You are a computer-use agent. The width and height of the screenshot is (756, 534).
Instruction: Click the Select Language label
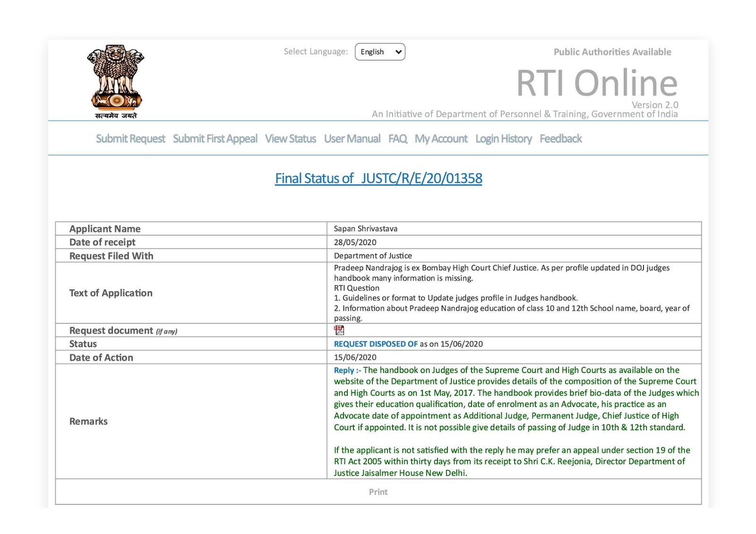pyautogui.click(x=316, y=51)
